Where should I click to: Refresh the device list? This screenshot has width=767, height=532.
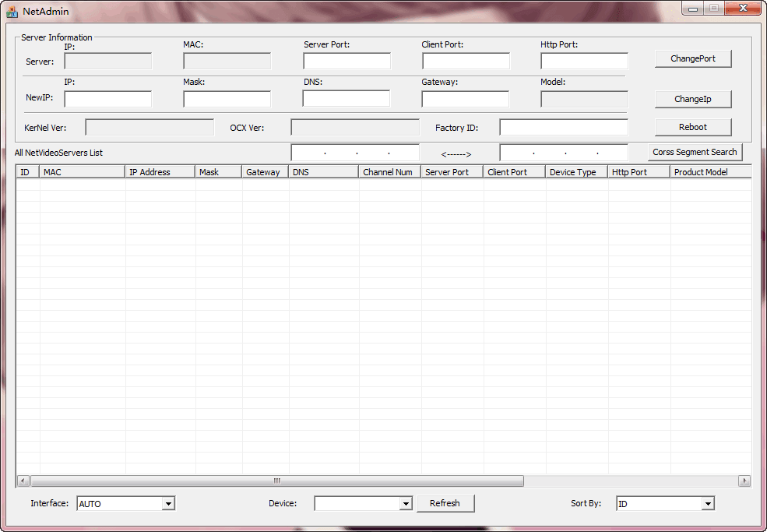(x=445, y=503)
